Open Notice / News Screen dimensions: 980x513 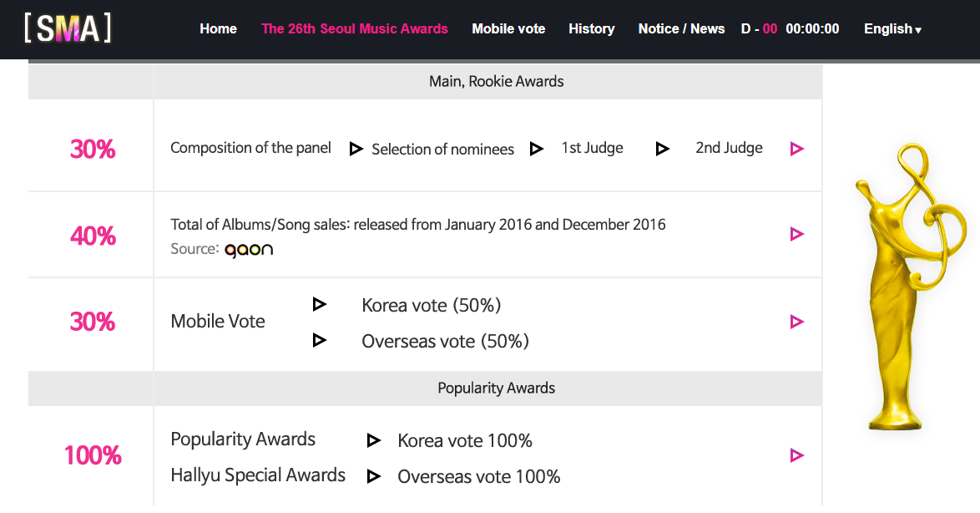(681, 28)
